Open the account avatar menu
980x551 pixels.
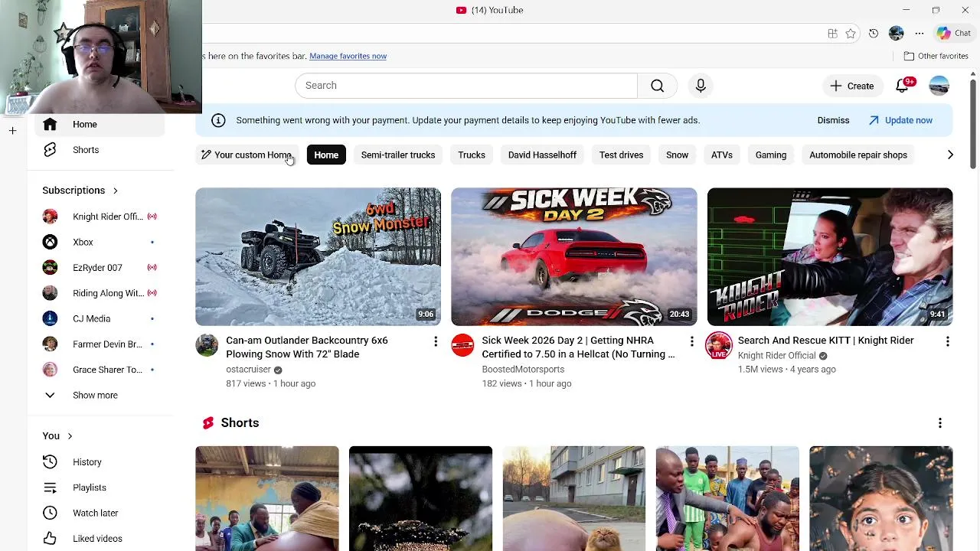[939, 86]
